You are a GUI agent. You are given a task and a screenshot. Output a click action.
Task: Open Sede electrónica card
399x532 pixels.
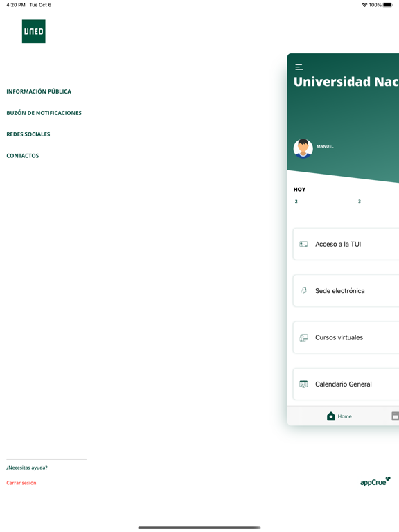click(x=346, y=291)
